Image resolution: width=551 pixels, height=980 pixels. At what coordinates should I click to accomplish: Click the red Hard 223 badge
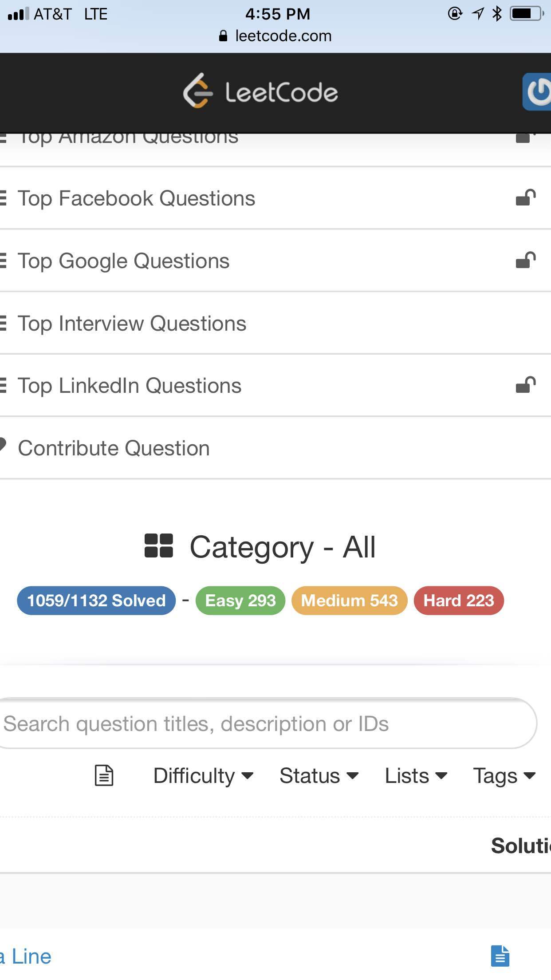[459, 601]
